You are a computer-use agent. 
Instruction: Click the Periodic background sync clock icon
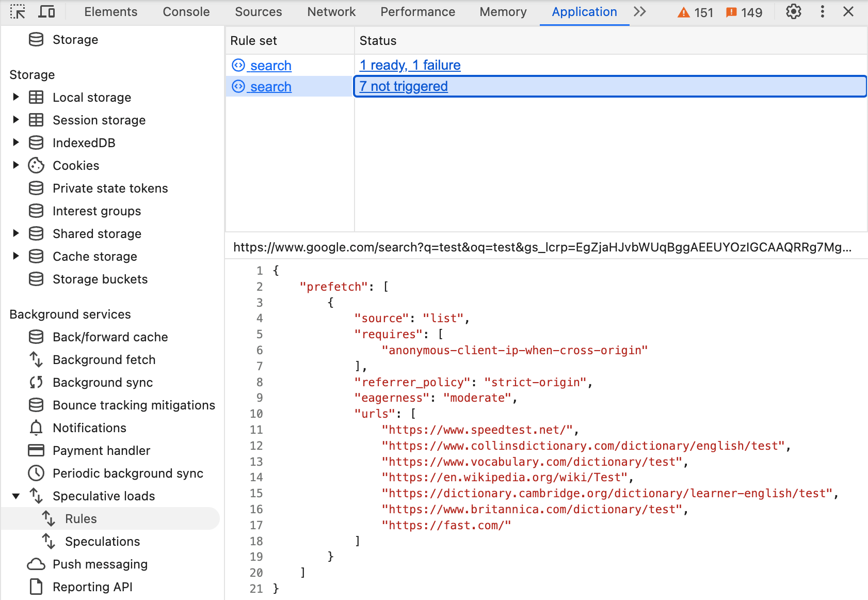tap(36, 473)
